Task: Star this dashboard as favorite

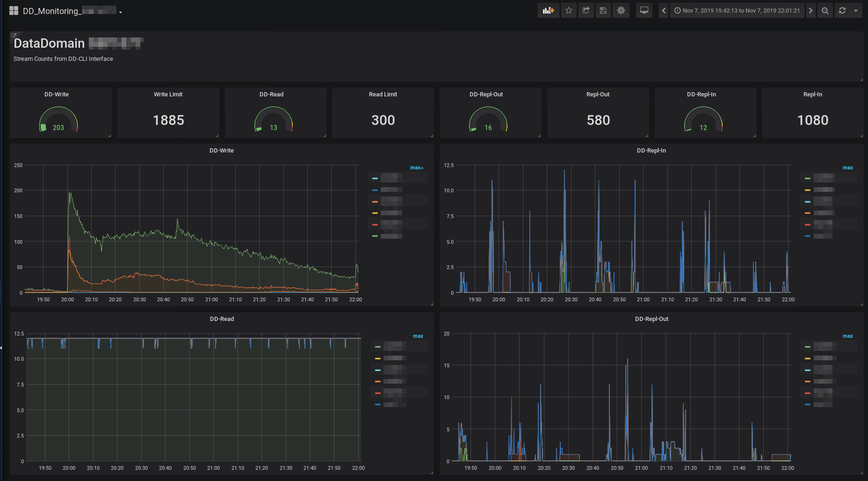Action: [x=569, y=10]
